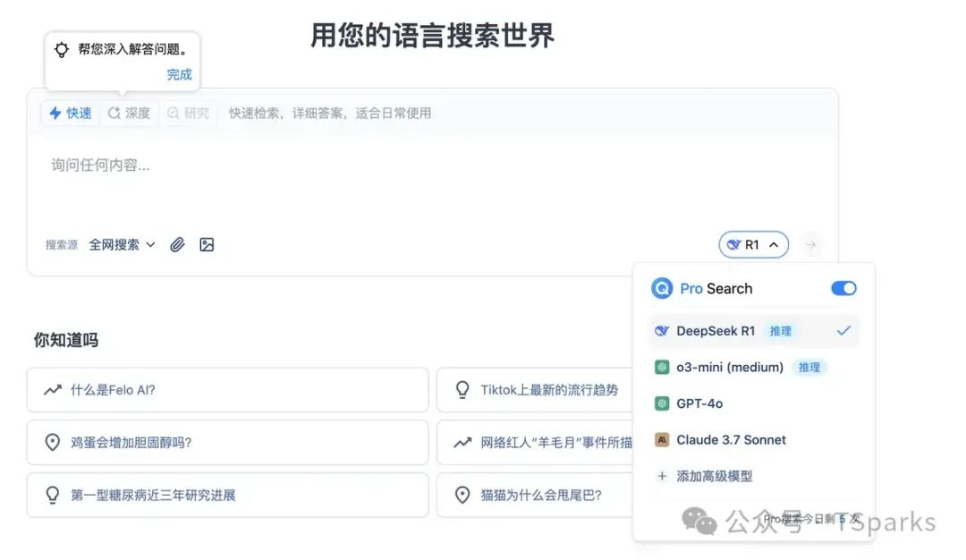
Task: Click the Claude 3.7 Sonnet Anthropic icon
Action: pyautogui.click(x=662, y=440)
